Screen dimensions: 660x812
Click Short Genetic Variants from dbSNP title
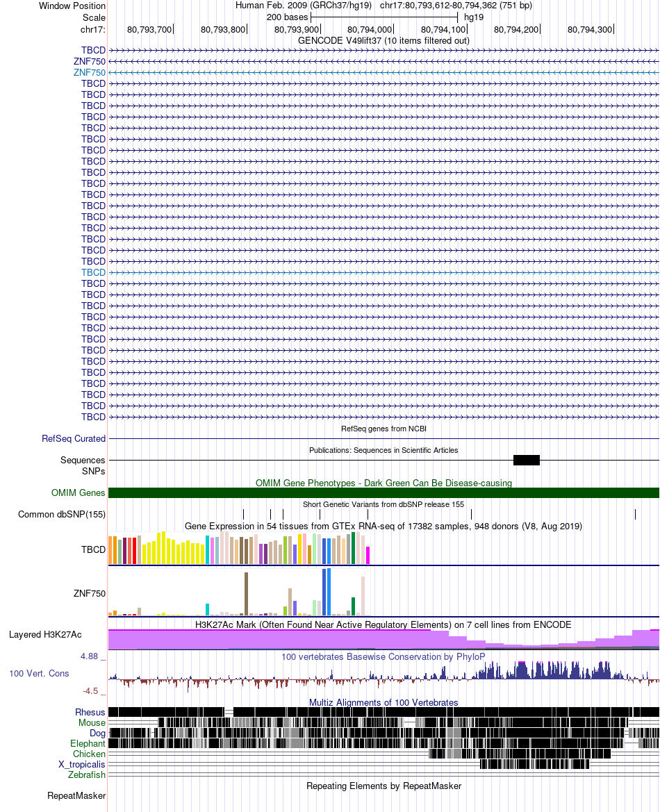(384, 504)
